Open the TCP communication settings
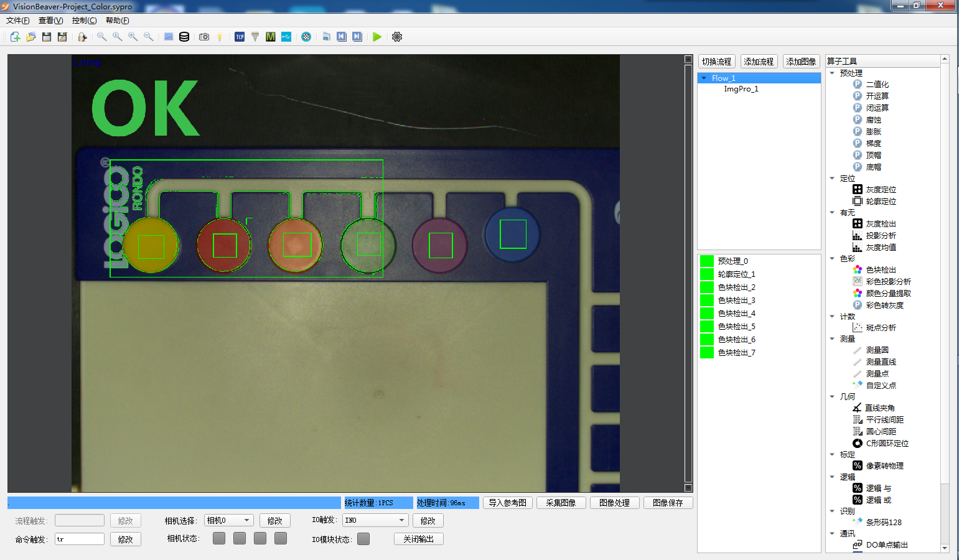The image size is (959, 560). (x=240, y=37)
